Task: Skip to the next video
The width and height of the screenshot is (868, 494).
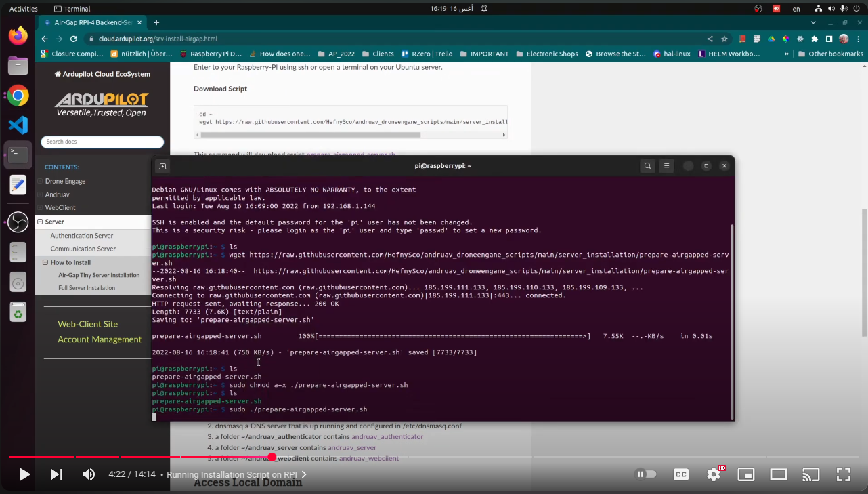Action: [57, 474]
